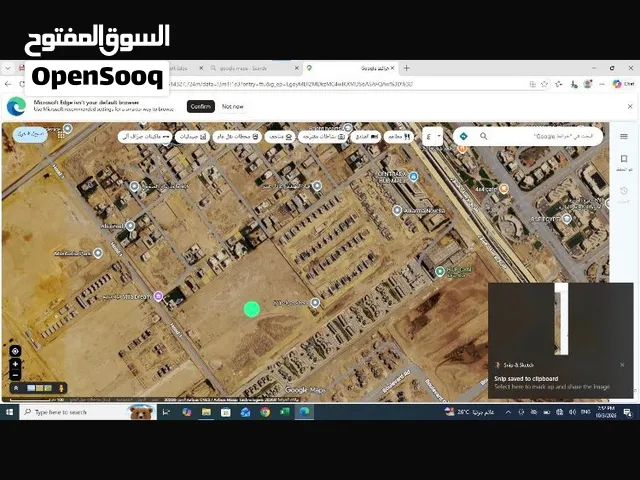Open File Explorer from the taskbar
The image size is (640, 480).
(x=206, y=412)
